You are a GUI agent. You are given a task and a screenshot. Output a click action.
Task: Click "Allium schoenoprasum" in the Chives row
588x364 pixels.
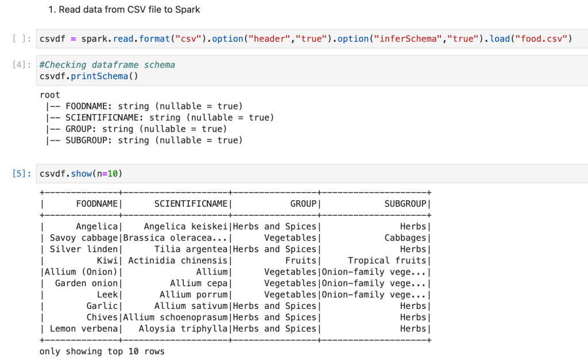175,317
